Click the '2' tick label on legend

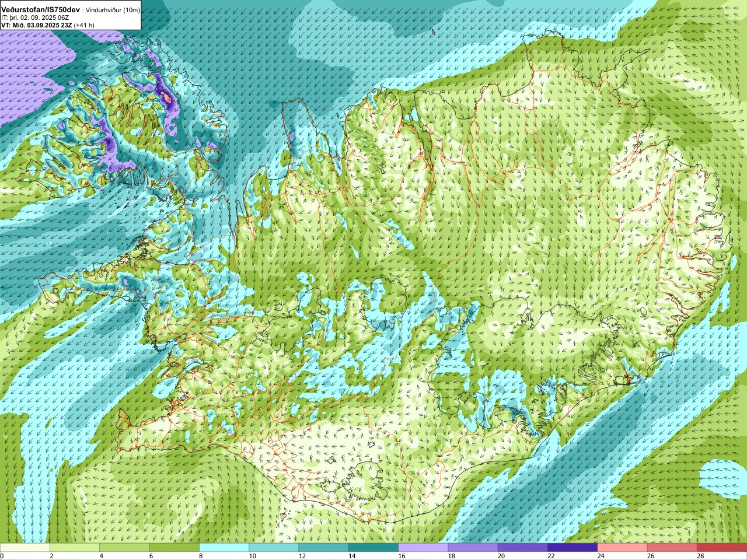pyautogui.click(x=51, y=556)
